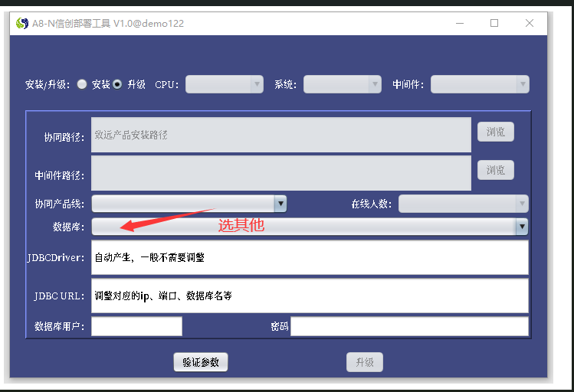Viewport: 574px width, 392px height.
Task: Click the 验证参数 button
Action: click(201, 362)
